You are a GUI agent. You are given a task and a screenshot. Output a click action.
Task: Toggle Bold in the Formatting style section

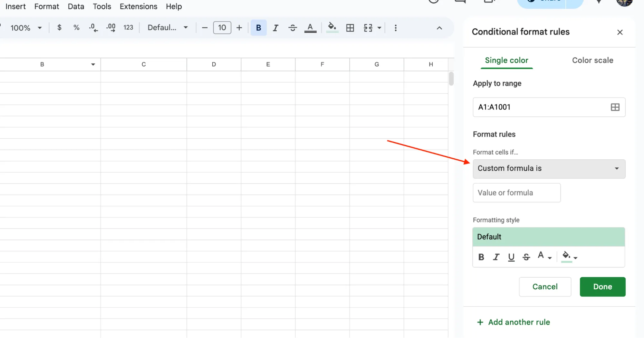click(x=481, y=257)
